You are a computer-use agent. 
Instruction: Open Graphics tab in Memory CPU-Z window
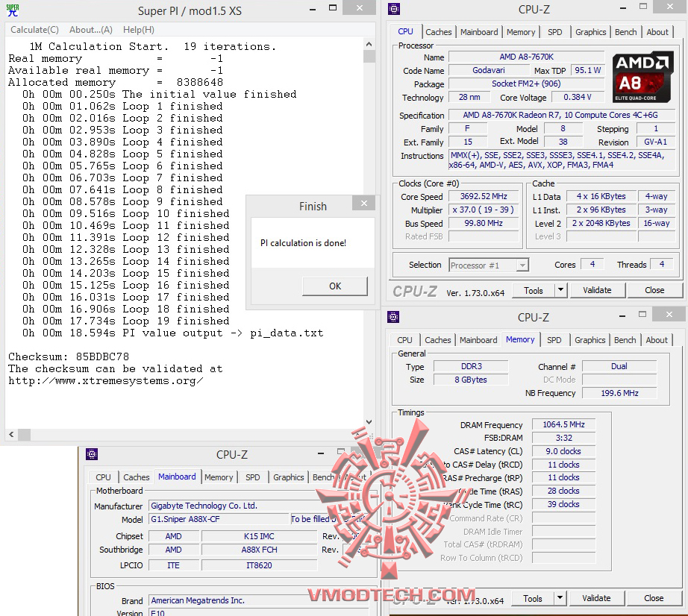(590, 340)
